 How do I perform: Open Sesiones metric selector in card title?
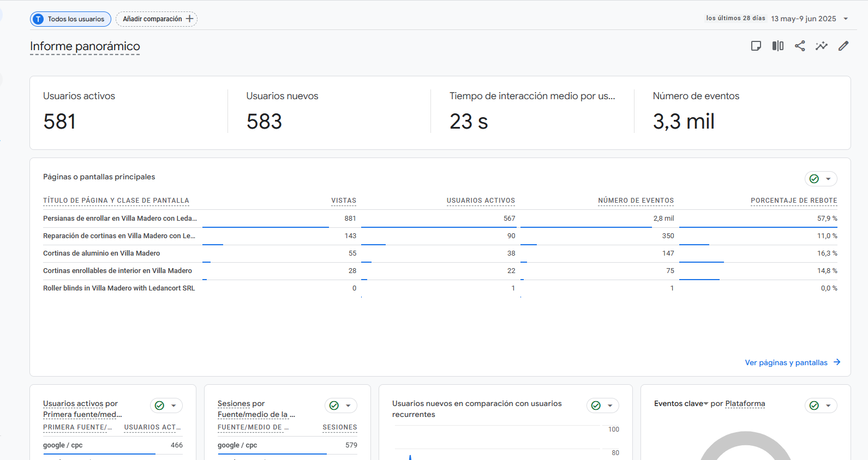234,404
